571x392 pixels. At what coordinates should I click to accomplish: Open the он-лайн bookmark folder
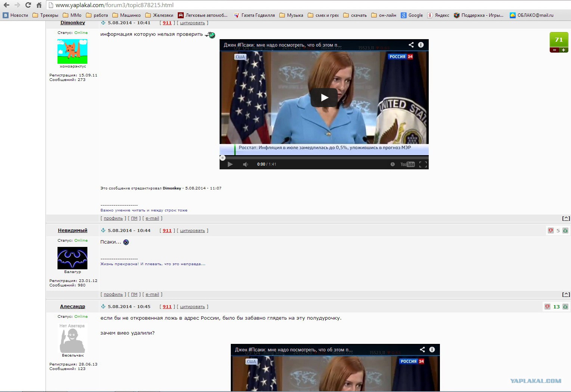point(384,15)
